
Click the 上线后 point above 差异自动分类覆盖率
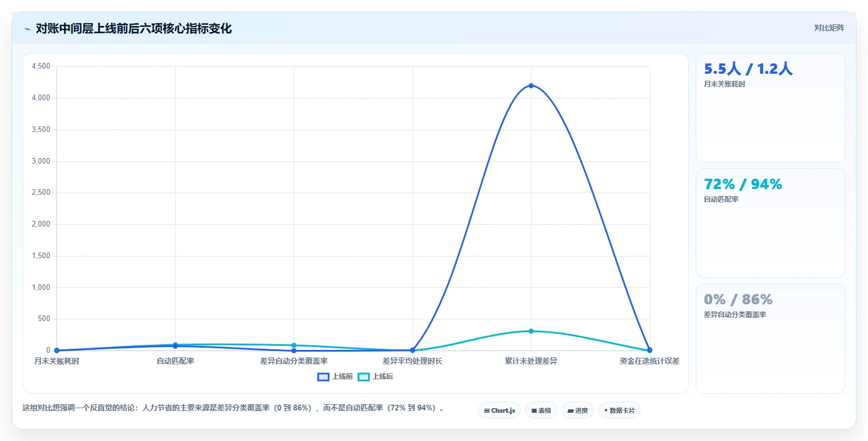click(294, 345)
